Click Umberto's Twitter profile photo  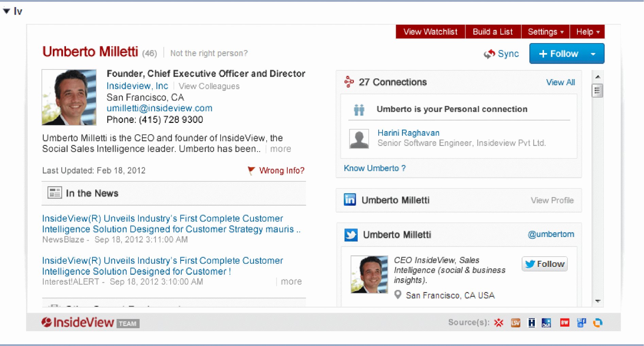click(369, 274)
